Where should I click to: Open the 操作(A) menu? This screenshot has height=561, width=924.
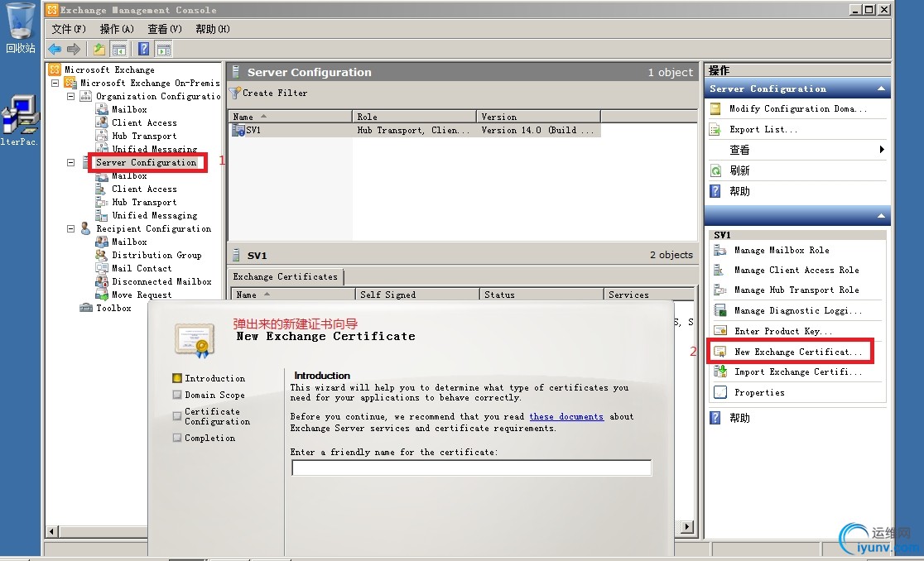[117, 29]
